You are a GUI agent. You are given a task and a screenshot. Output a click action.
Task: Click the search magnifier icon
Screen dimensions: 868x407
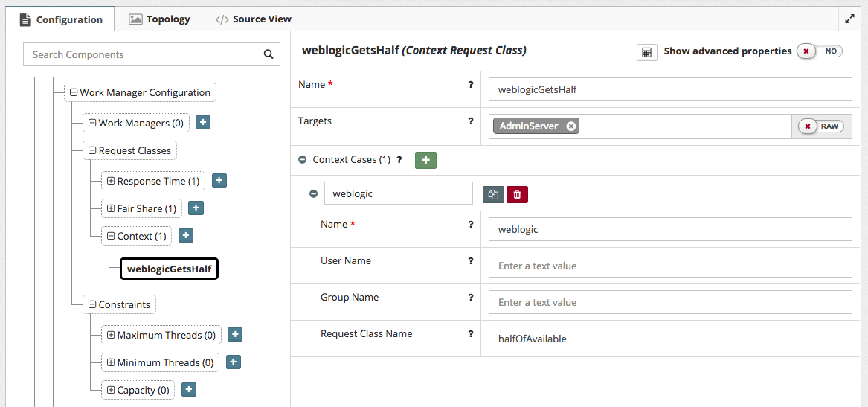(x=269, y=54)
